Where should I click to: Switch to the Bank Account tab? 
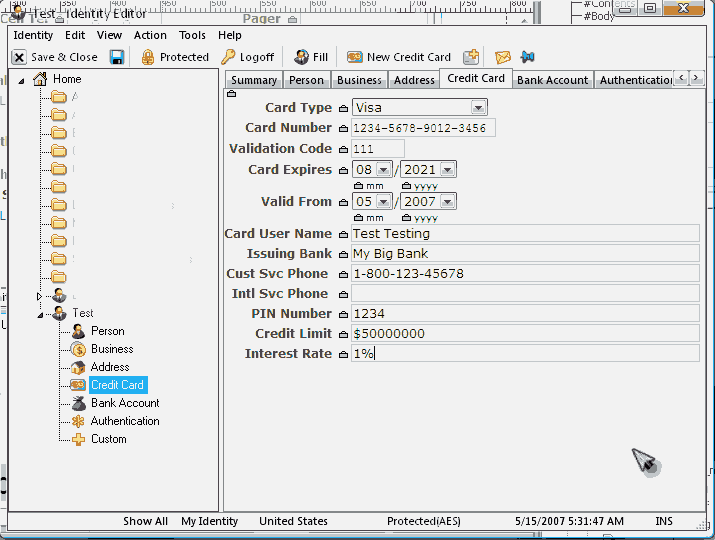click(553, 80)
